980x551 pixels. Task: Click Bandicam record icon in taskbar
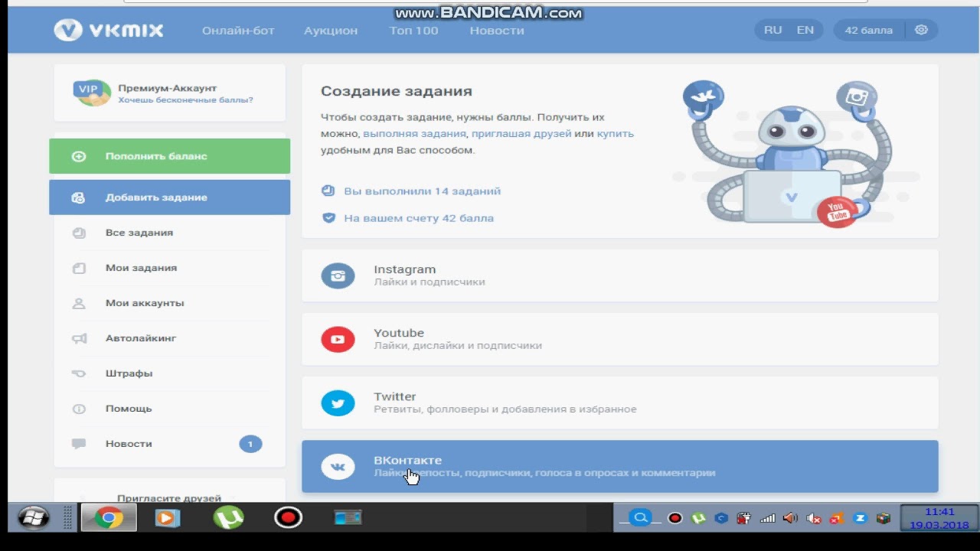pos(288,518)
